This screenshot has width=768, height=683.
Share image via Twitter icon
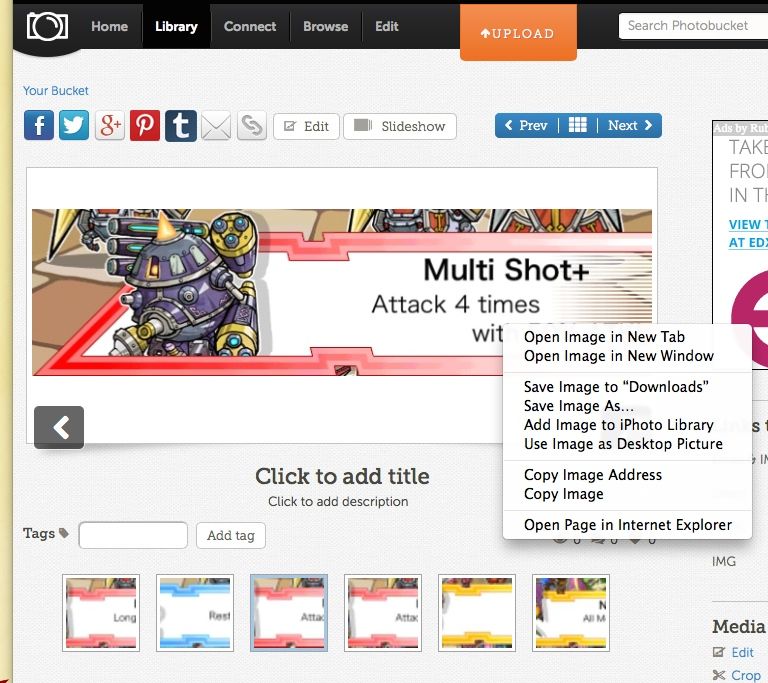(74, 126)
